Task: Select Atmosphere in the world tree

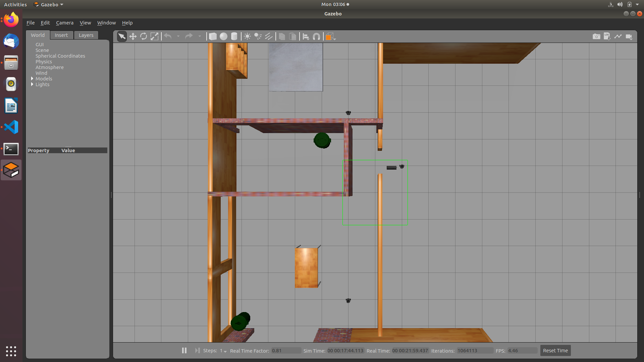Action: pyautogui.click(x=50, y=67)
